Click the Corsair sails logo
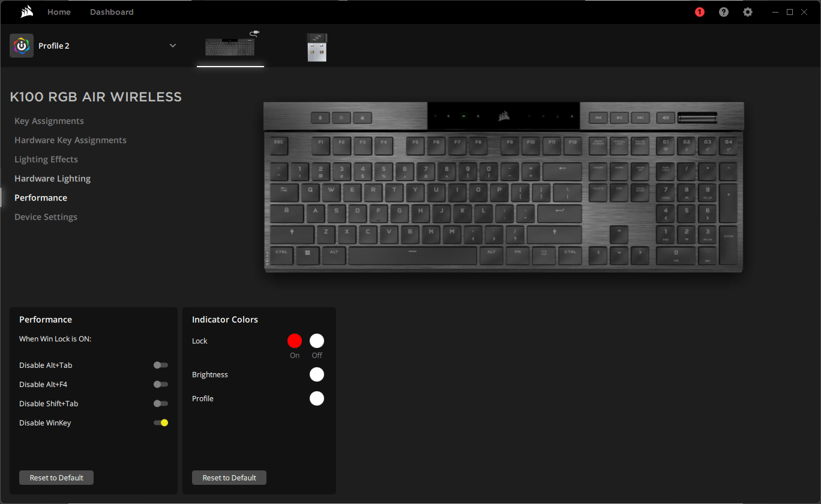Viewport: 821px width, 504px height. tap(26, 12)
